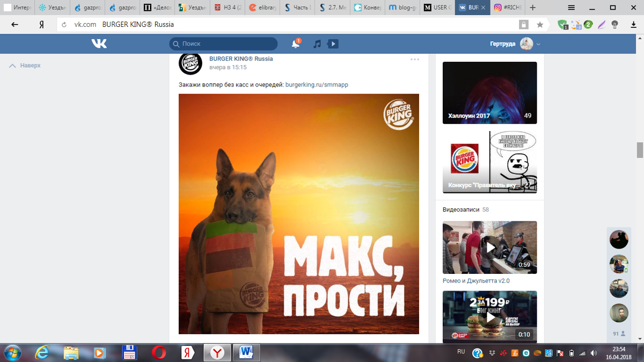Open network signal tray icon
The image size is (644, 362).
pyautogui.click(x=582, y=353)
